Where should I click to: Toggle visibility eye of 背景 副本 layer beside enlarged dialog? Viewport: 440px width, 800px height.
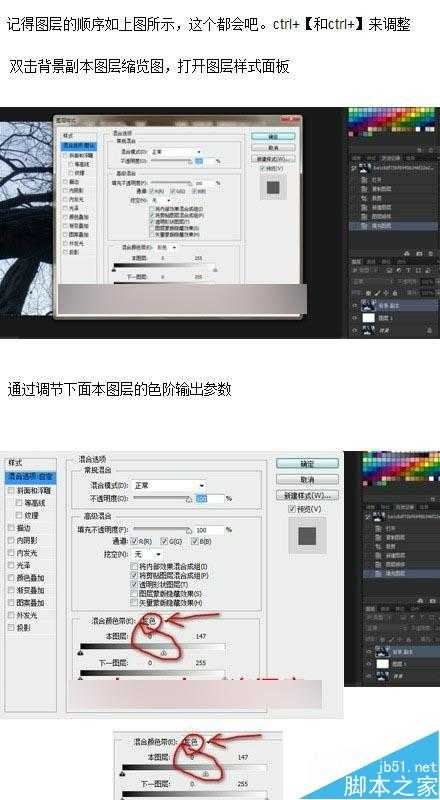[x=369, y=653]
